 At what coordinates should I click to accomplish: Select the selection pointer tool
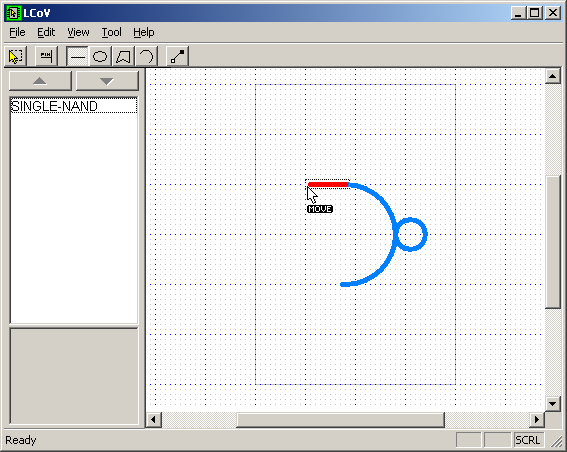[16, 56]
